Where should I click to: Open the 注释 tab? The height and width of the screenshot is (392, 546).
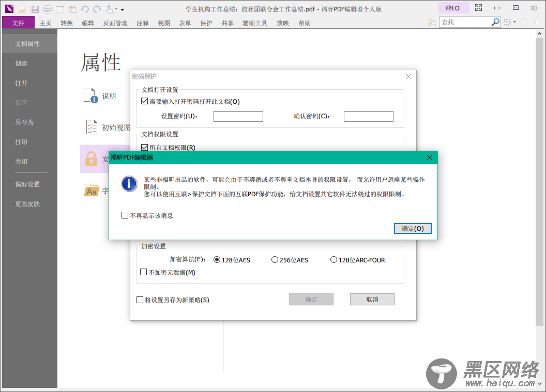point(142,23)
